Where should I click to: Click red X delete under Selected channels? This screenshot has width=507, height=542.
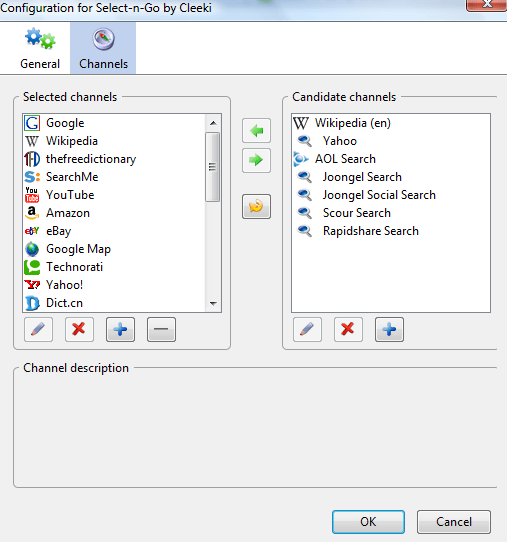79,329
